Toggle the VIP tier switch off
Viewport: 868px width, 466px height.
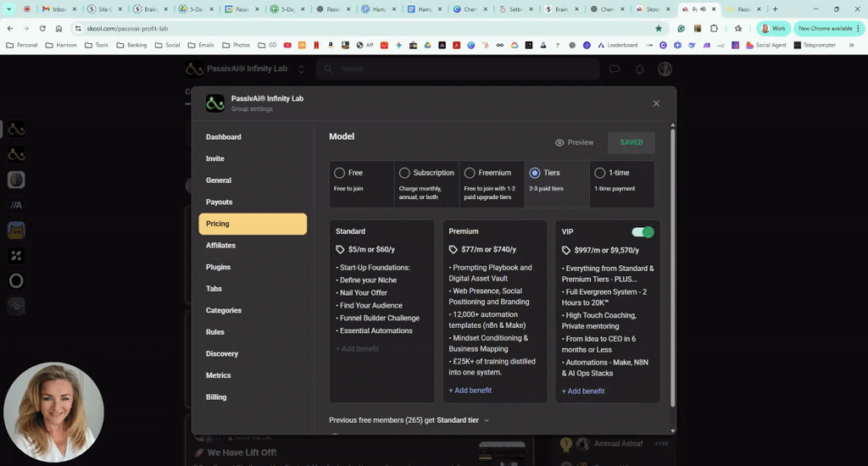(643, 232)
